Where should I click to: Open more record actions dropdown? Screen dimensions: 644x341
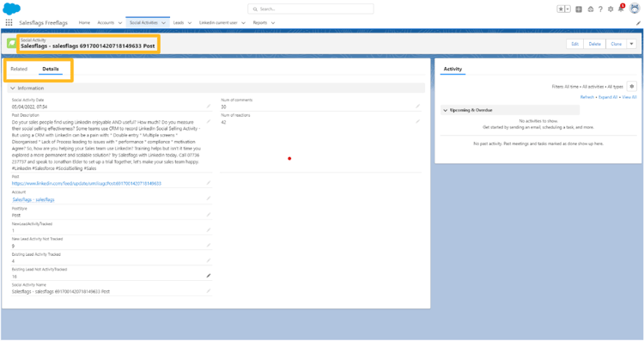632,44
